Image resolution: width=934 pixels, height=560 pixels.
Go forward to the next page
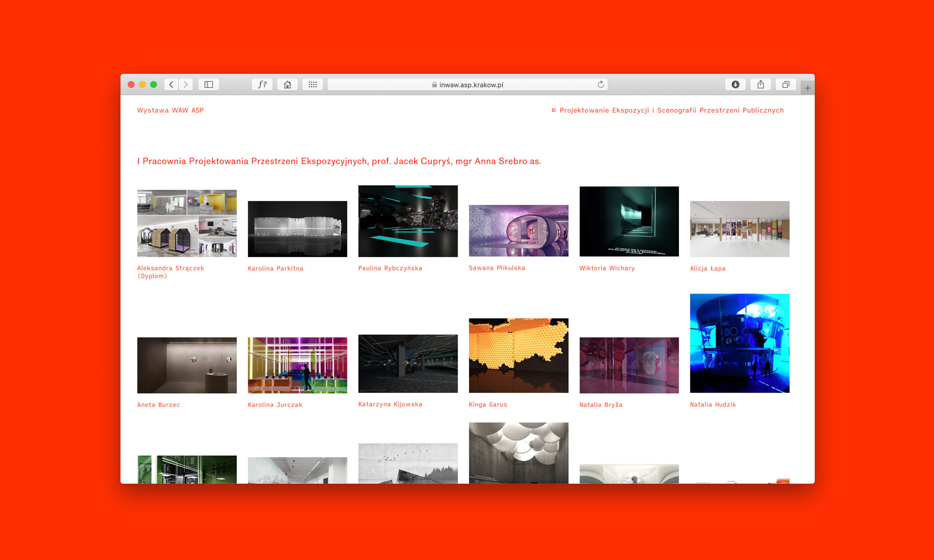coord(186,84)
